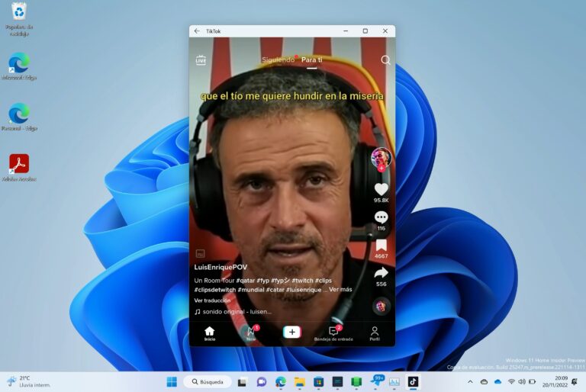586x392 pixels.
Task: Follow creator with red plus badge
Action: tap(382, 169)
